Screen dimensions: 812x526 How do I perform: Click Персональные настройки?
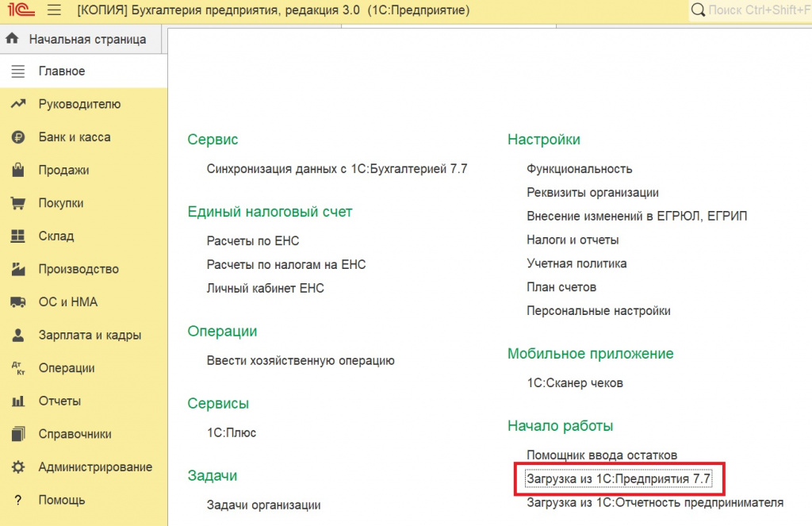[599, 311]
